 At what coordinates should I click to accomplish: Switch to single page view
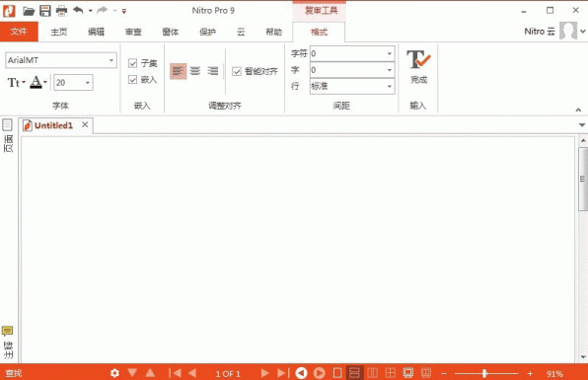point(337,373)
